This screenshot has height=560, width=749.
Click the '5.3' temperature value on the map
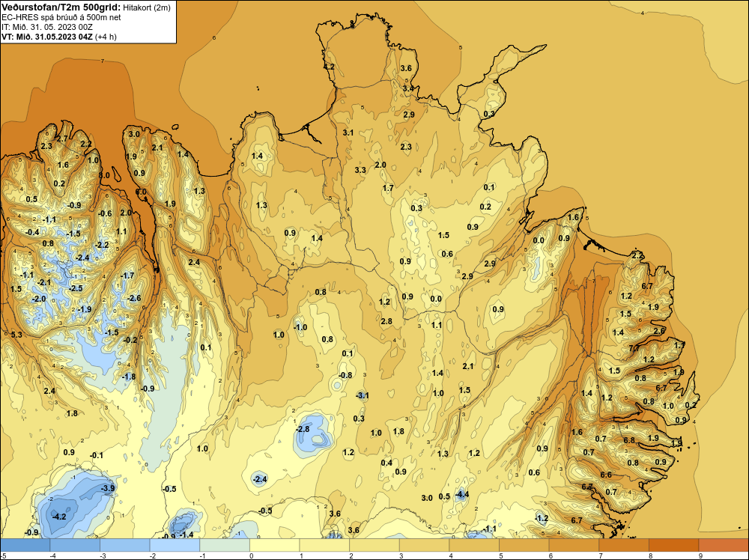(x=16, y=335)
